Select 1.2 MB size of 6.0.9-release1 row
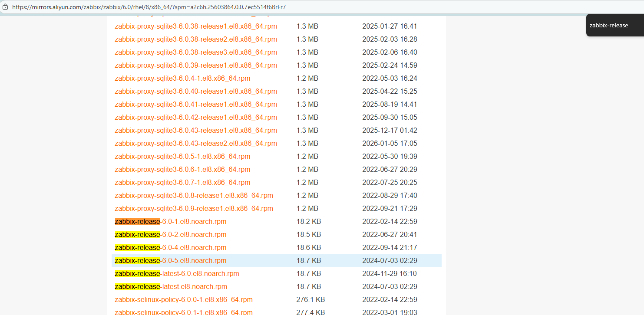The height and width of the screenshot is (315, 644). (307, 209)
